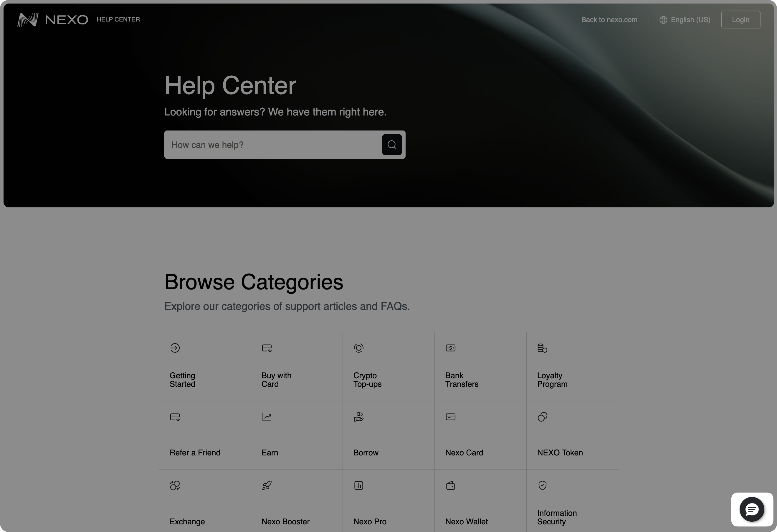Open the Loyalty Program category icon
Image resolution: width=777 pixels, height=532 pixels.
542,348
